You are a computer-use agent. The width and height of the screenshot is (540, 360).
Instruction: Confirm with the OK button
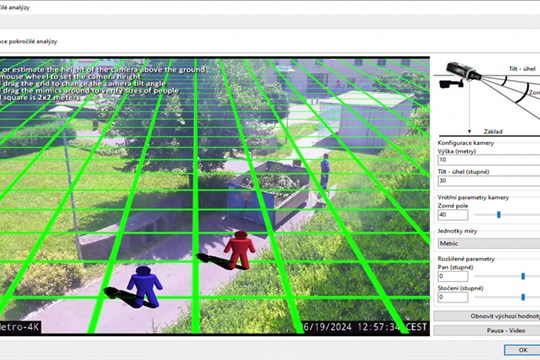522,350
